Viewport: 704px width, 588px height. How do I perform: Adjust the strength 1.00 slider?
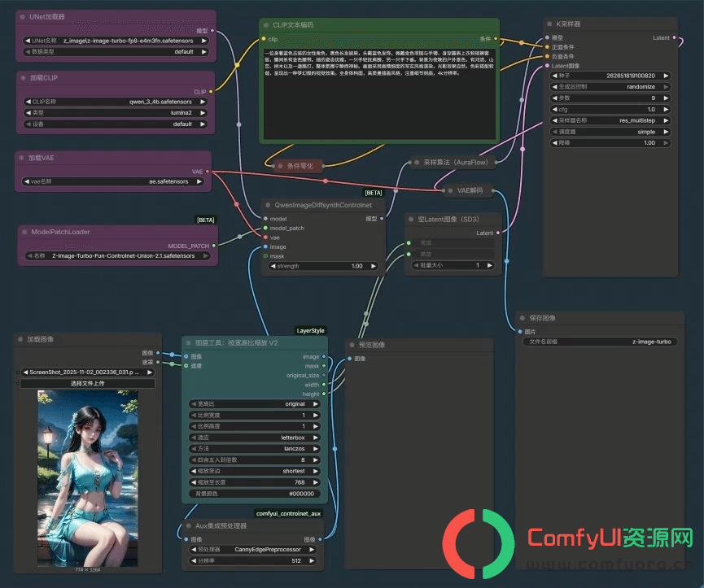pos(323,267)
